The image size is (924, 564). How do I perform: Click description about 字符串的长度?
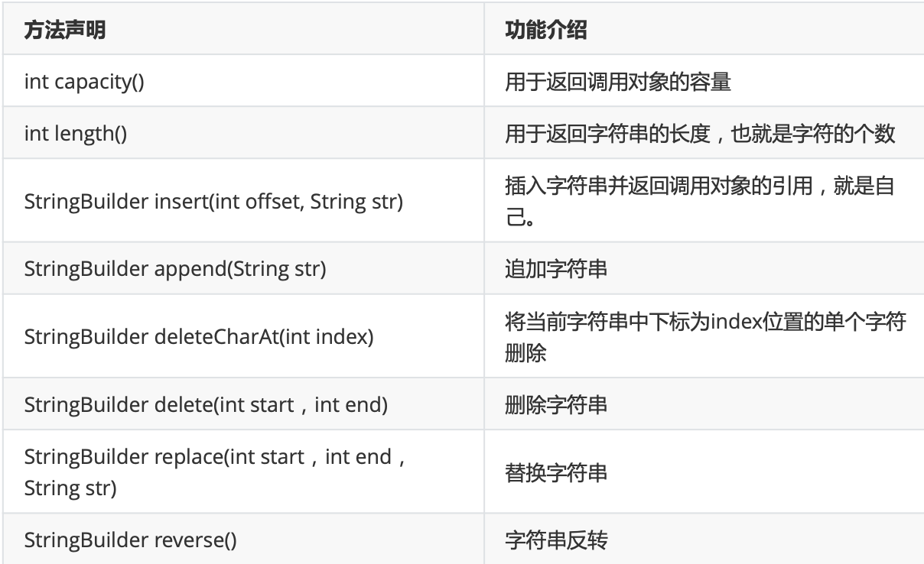pyautogui.click(x=700, y=135)
